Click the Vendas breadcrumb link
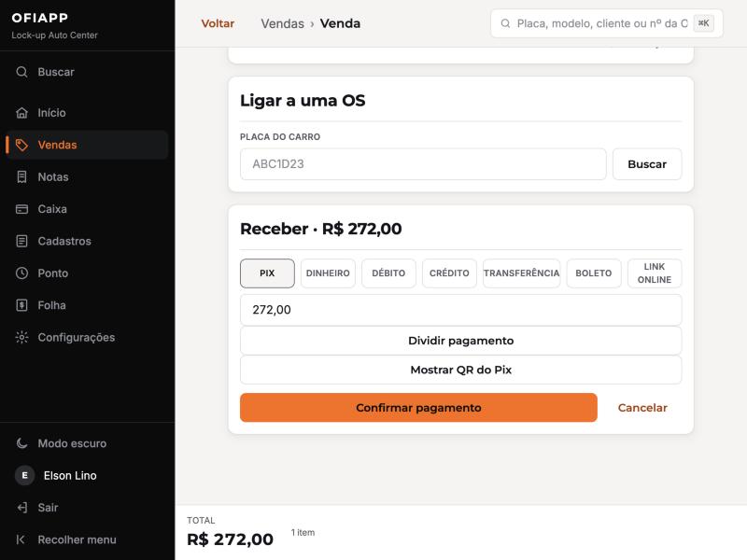 click(x=283, y=23)
